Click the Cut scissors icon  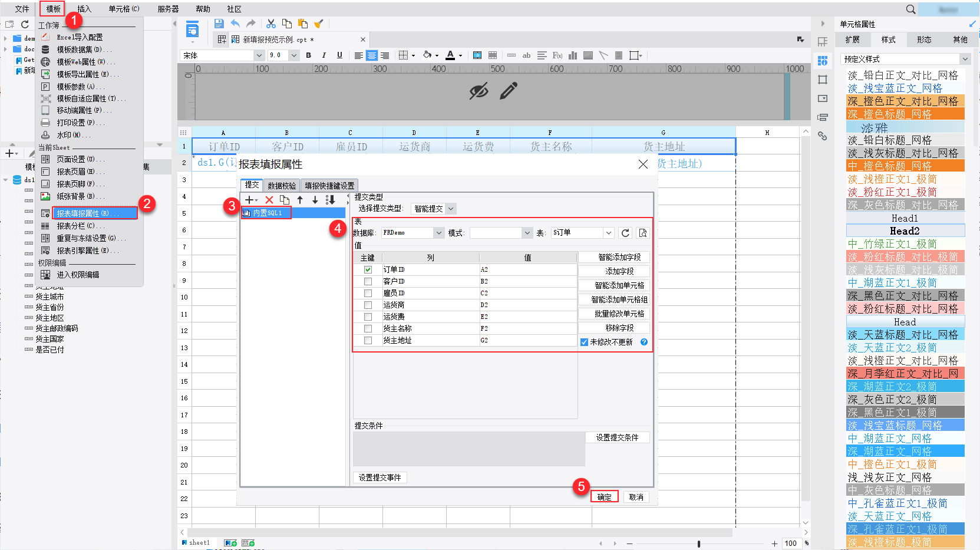tap(271, 24)
